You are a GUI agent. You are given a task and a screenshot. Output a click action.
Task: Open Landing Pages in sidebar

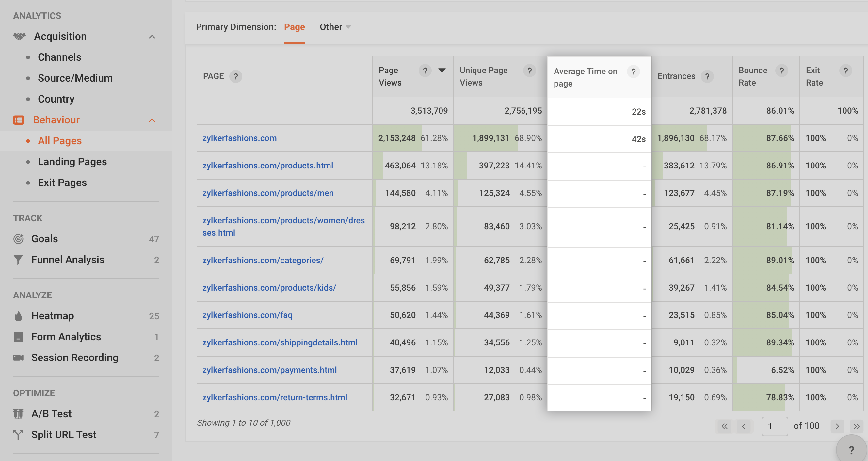coord(72,162)
